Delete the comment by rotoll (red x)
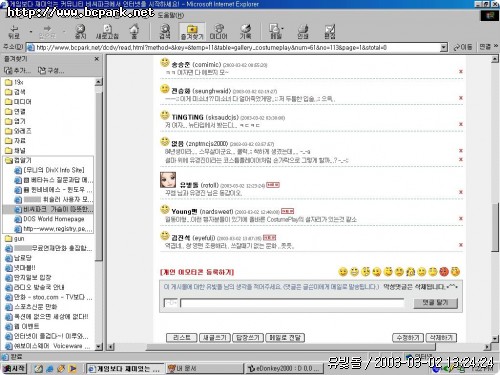 pos(461,192)
